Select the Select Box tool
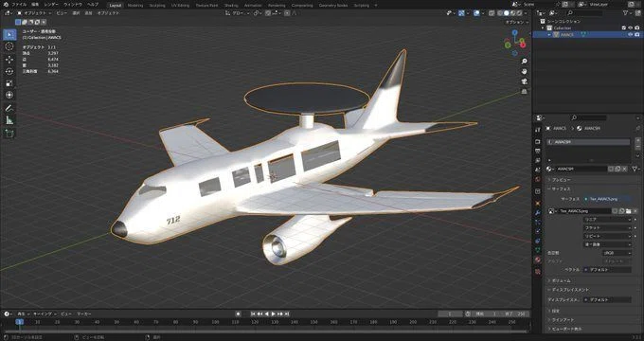 tap(9, 34)
